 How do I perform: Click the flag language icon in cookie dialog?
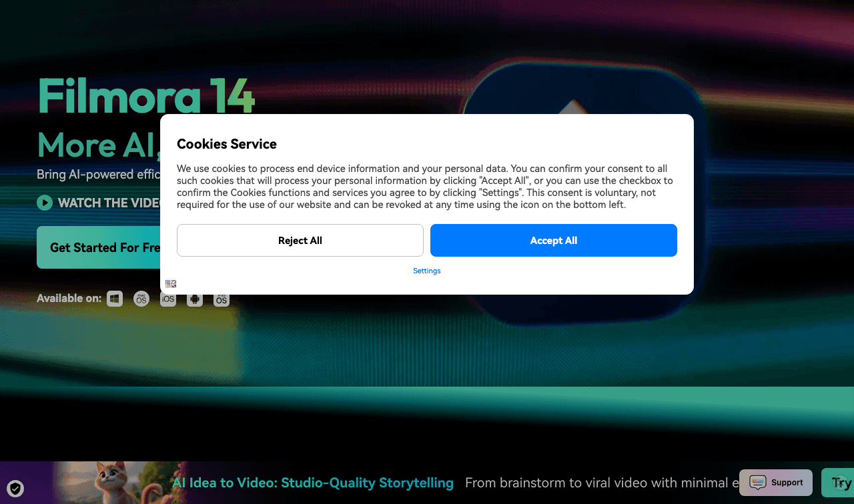pos(171,283)
